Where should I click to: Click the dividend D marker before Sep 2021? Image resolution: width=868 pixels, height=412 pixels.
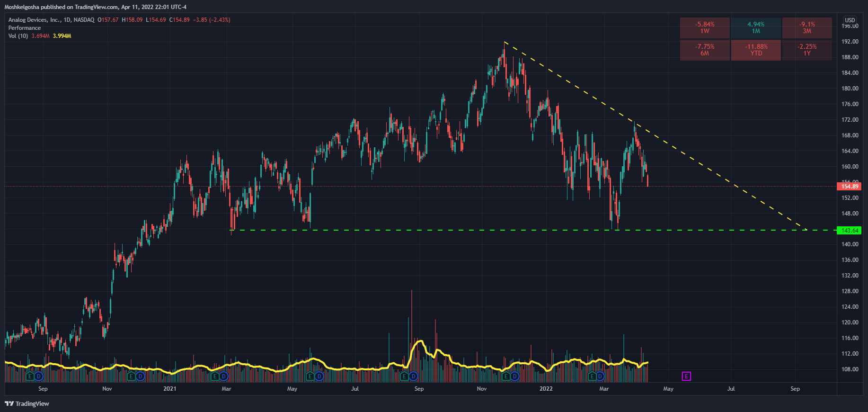[x=413, y=376]
